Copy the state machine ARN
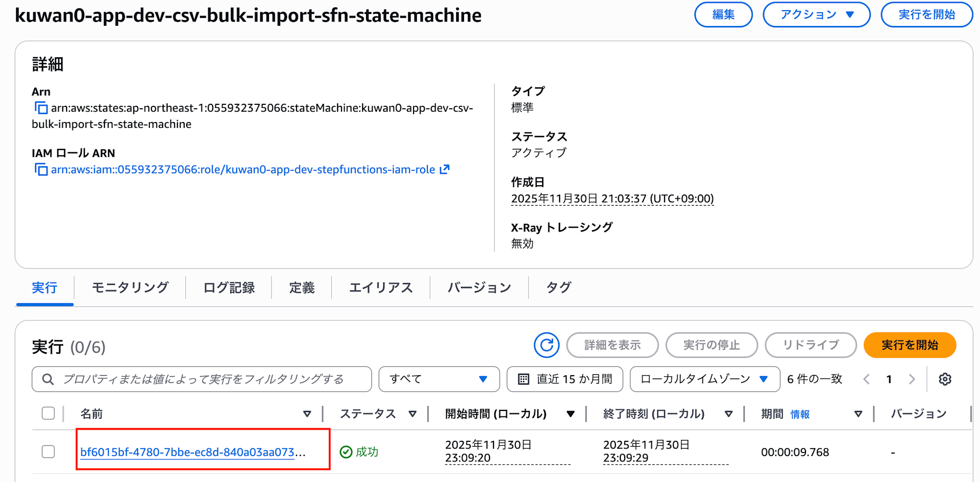The width and height of the screenshot is (980, 482). click(42, 108)
